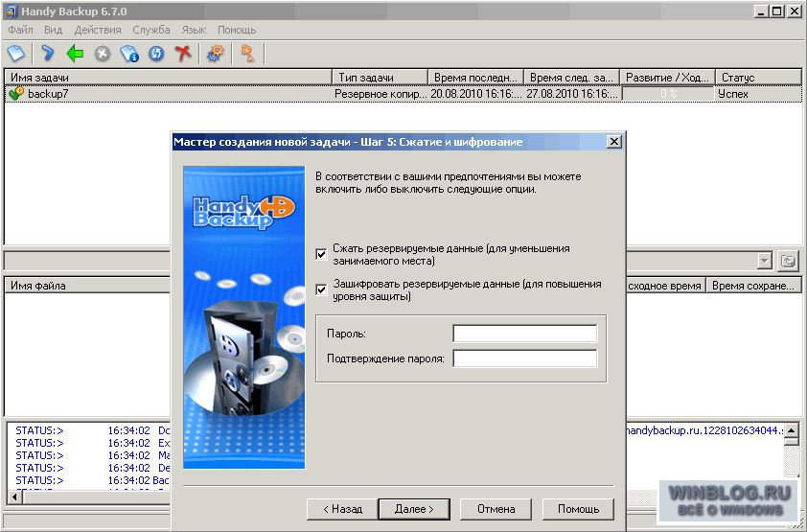Click the Handy Backup title bar icon
The image size is (807, 532).
(11, 12)
